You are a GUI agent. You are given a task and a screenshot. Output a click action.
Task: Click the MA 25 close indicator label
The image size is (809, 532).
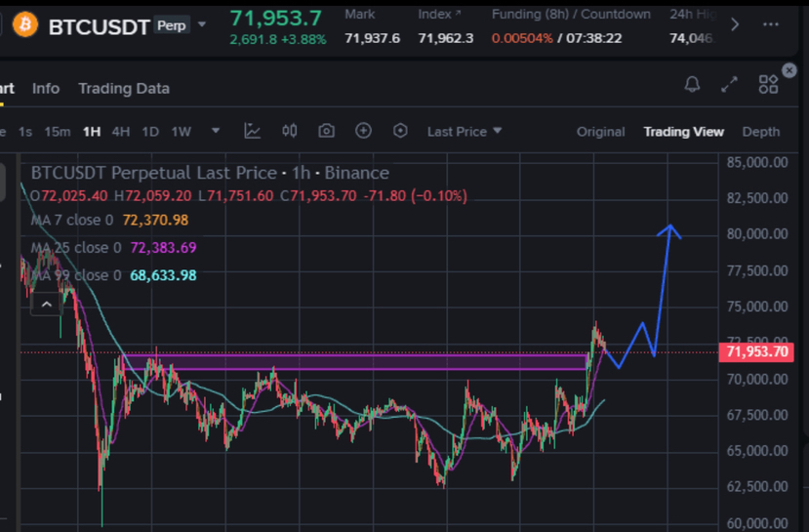tap(76, 248)
